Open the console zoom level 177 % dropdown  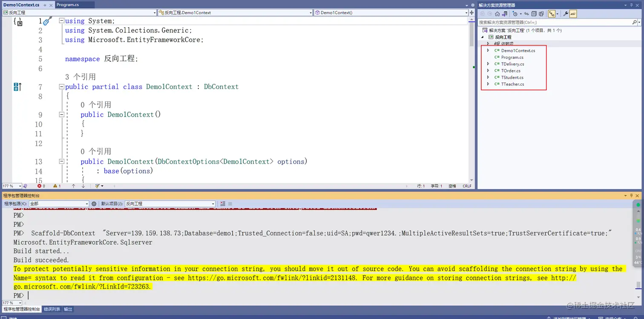click(11, 303)
